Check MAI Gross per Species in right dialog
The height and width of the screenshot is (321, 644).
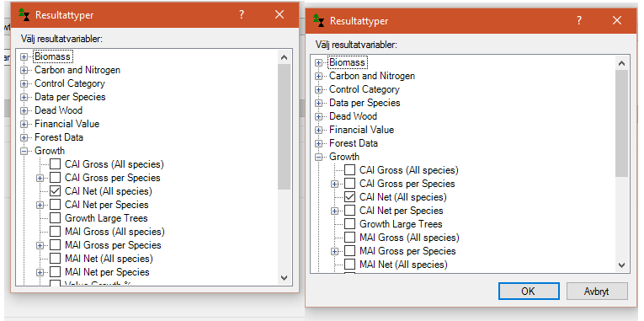click(x=349, y=251)
